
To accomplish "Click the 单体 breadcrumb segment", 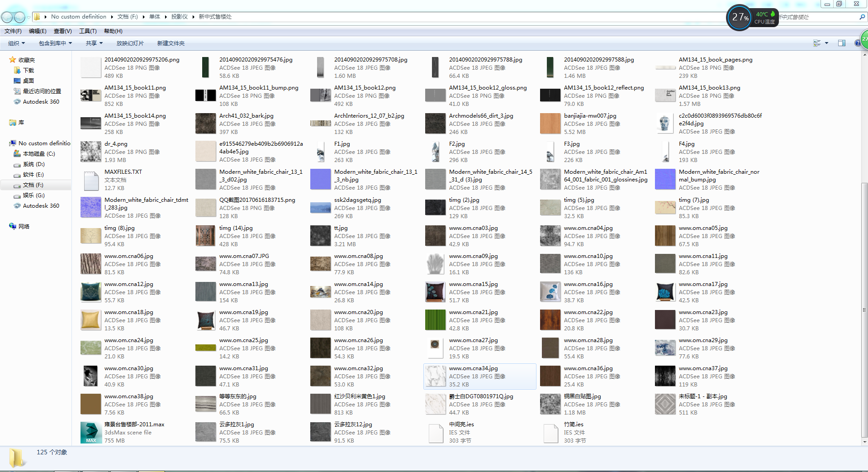I will pos(155,17).
